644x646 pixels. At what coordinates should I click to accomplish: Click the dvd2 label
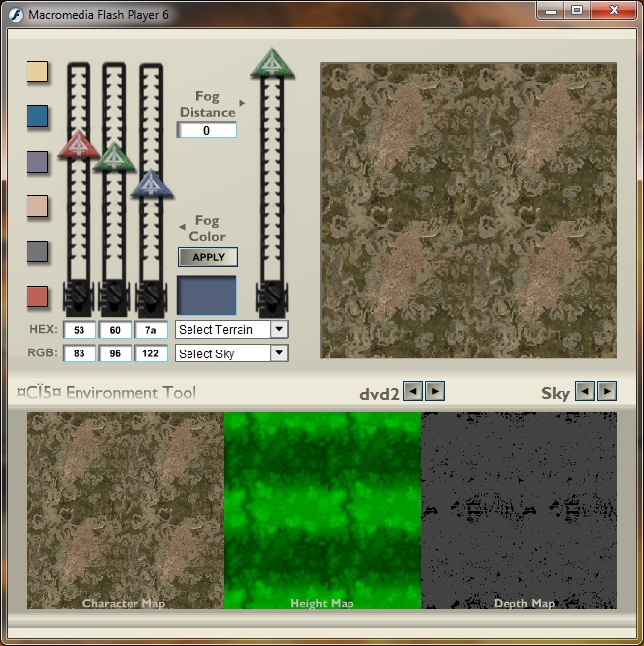pyautogui.click(x=379, y=394)
